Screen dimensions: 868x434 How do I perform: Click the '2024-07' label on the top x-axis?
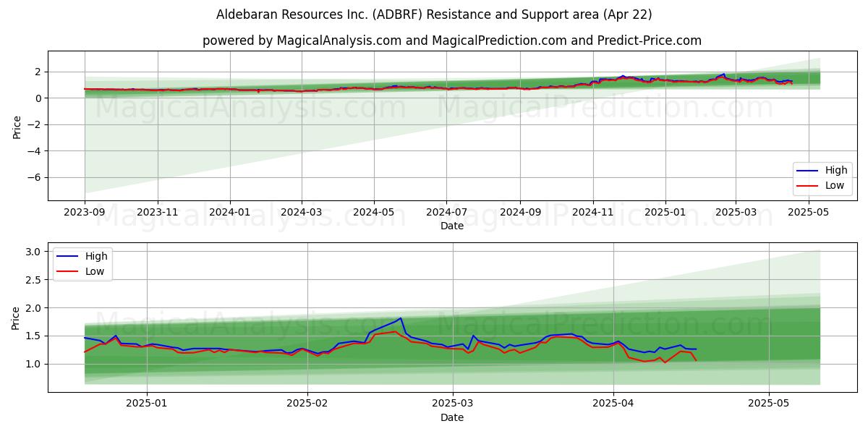[446, 213]
